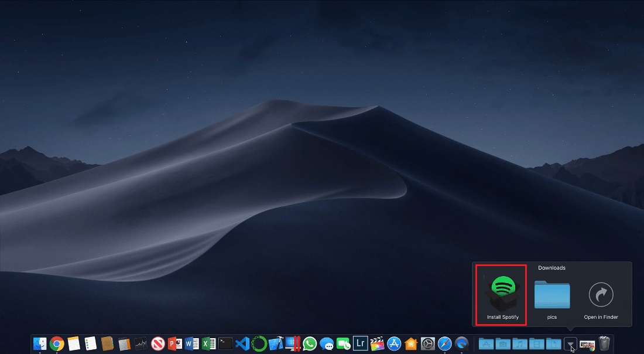Open System Preferences from the Dock
Viewport: 644px width, 354px height.
pyautogui.click(x=428, y=343)
